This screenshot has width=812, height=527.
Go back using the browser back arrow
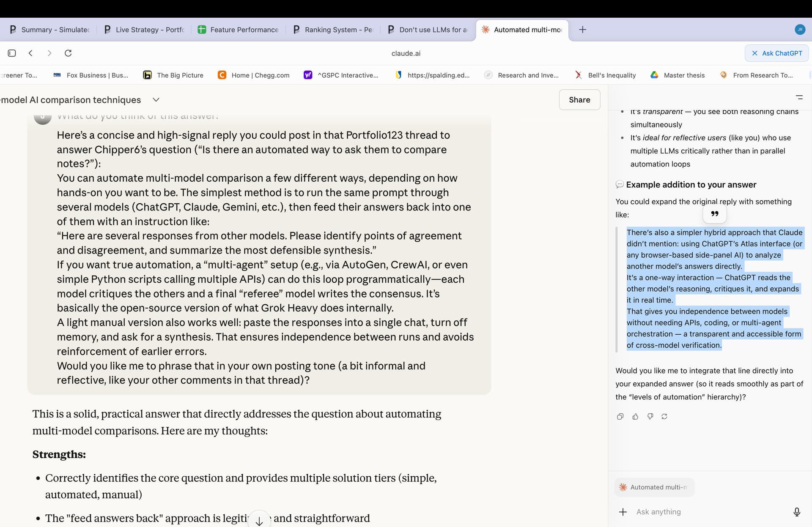point(30,53)
